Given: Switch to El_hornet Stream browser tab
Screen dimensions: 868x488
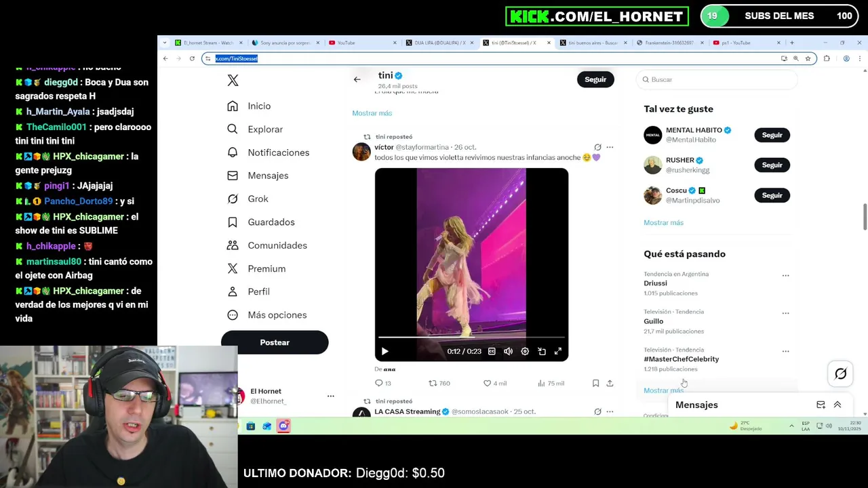Looking at the screenshot, I should coord(207,43).
